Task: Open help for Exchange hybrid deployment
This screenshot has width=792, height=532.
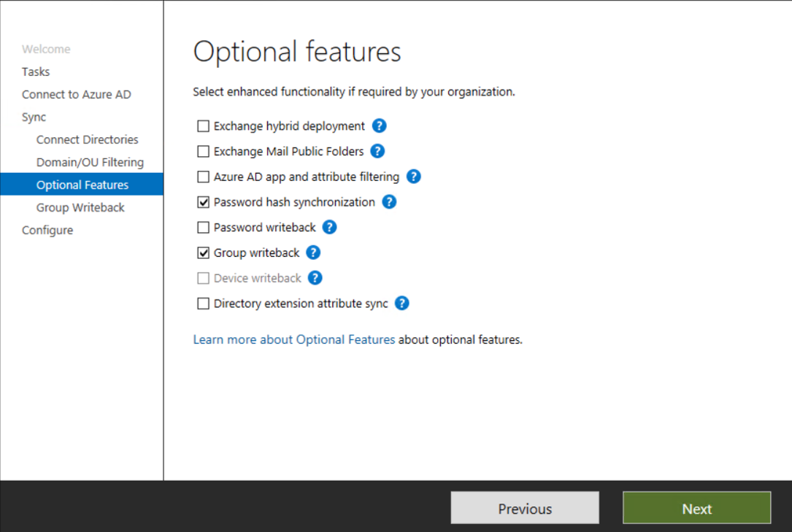Action: pos(379,126)
